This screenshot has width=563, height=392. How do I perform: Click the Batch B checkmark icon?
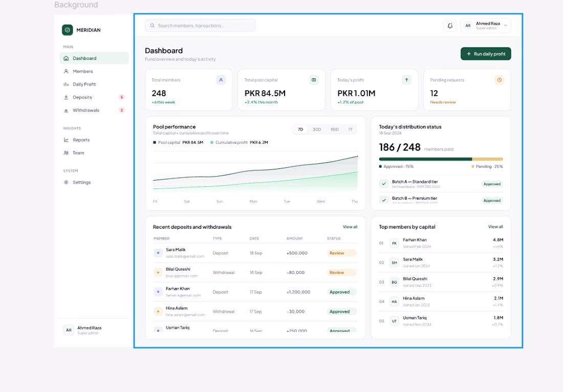click(x=384, y=200)
